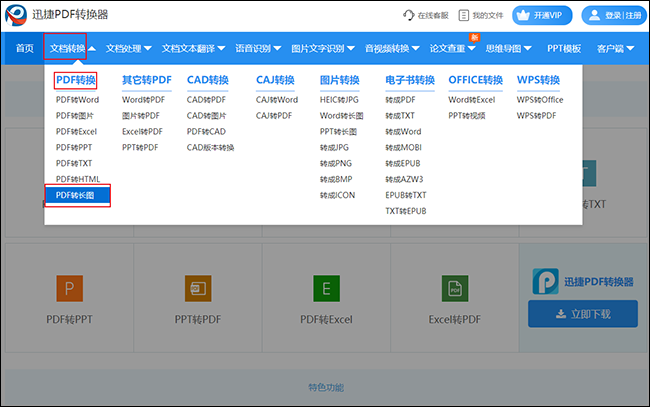Screen dimensions: 650x407
Task: Select the 其它转PDF category heading
Action: coord(147,80)
